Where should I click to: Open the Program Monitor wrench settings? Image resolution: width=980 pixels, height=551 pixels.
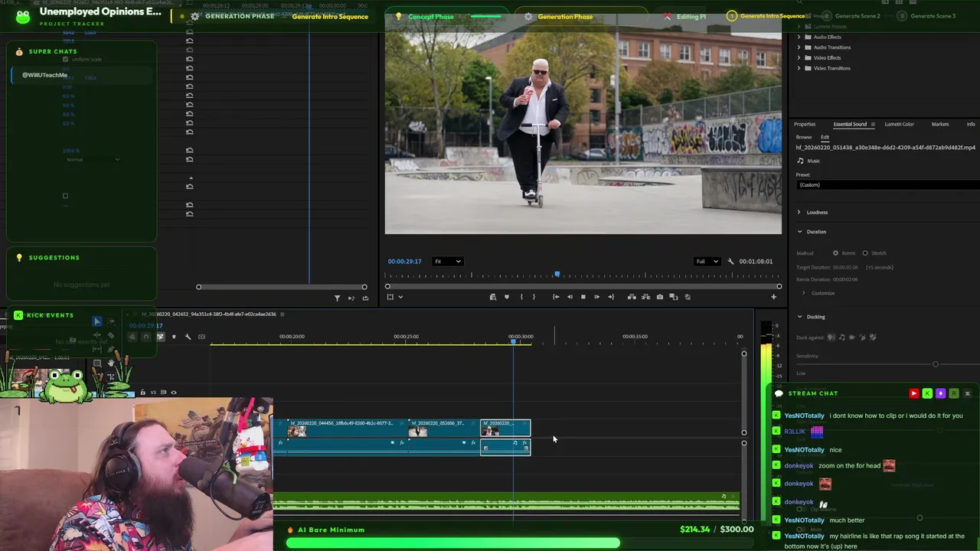pos(730,262)
